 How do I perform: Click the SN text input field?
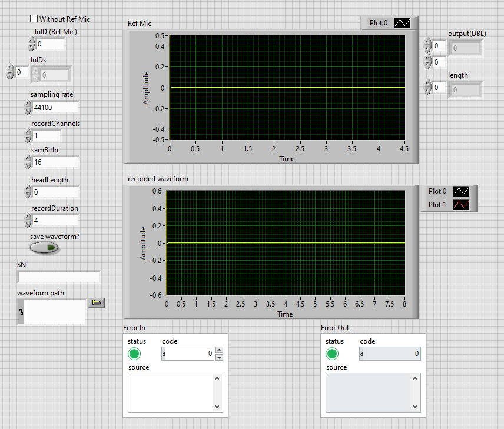pos(59,277)
